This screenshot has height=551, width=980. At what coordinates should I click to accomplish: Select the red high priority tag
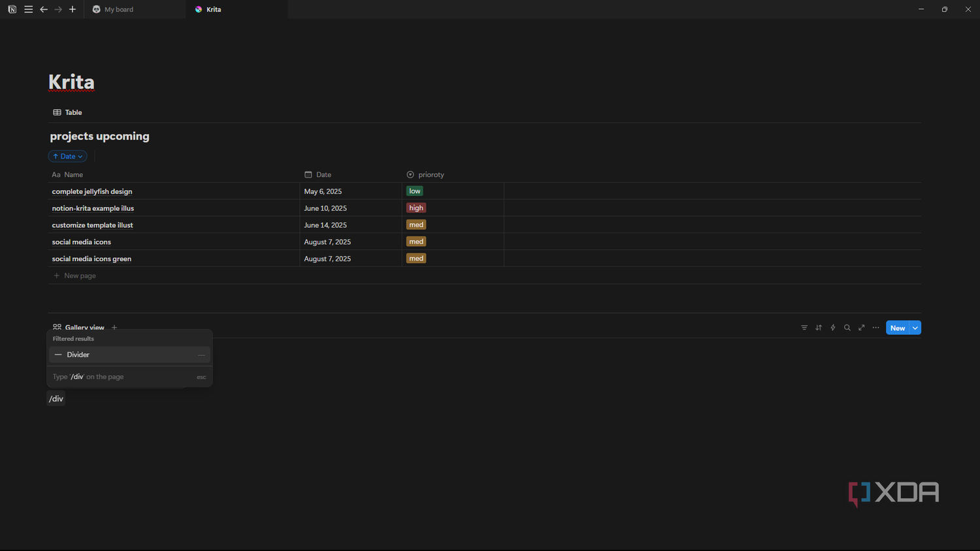[416, 208]
